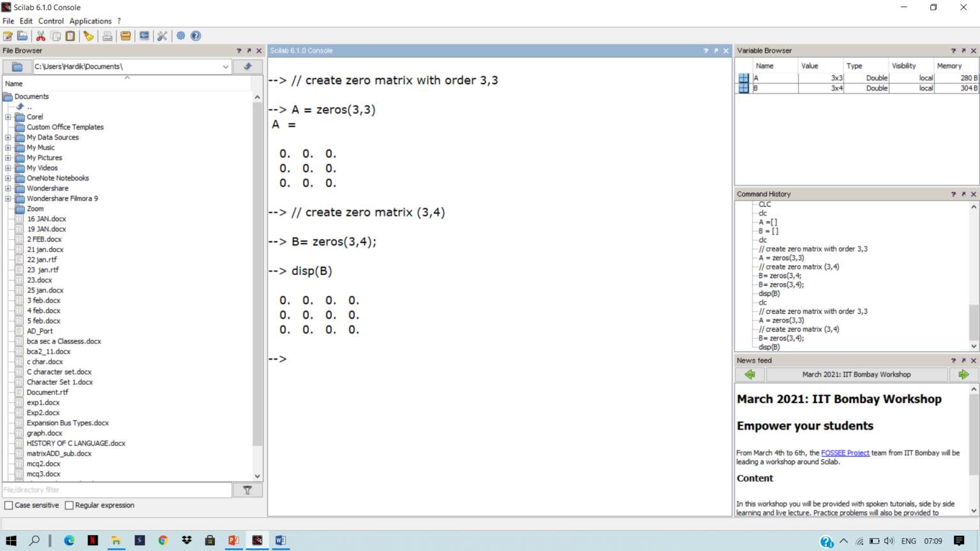Clear the console using the broom icon
Image resolution: width=980 pixels, height=551 pixels.
[89, 36]
